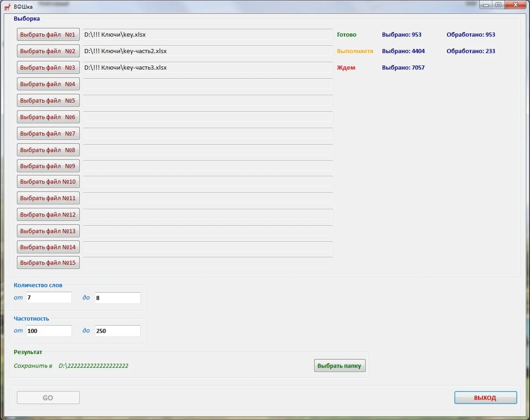Viewport: 530px width, 420px height.
Task: Click 'Выбрать папку' button
Action: 340,365
